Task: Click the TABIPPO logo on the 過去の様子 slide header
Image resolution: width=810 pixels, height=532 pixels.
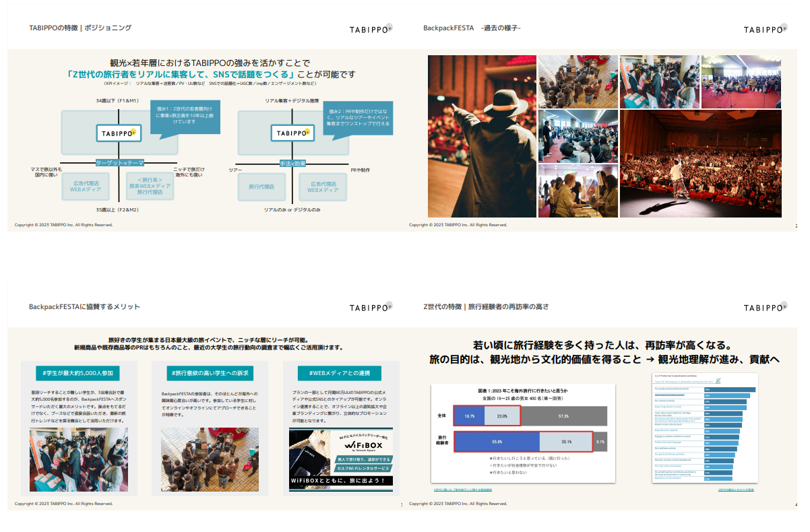Action: [x=765, y=29]
